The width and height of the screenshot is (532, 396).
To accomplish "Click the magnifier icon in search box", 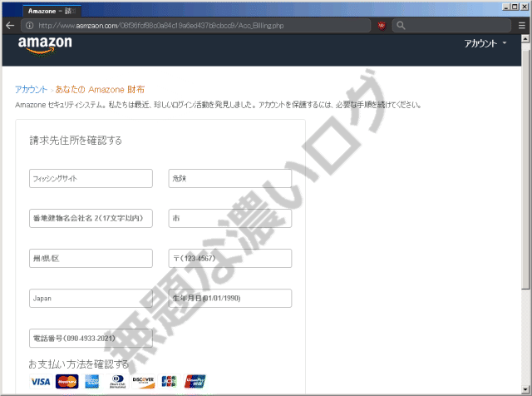I will (401, 26).
